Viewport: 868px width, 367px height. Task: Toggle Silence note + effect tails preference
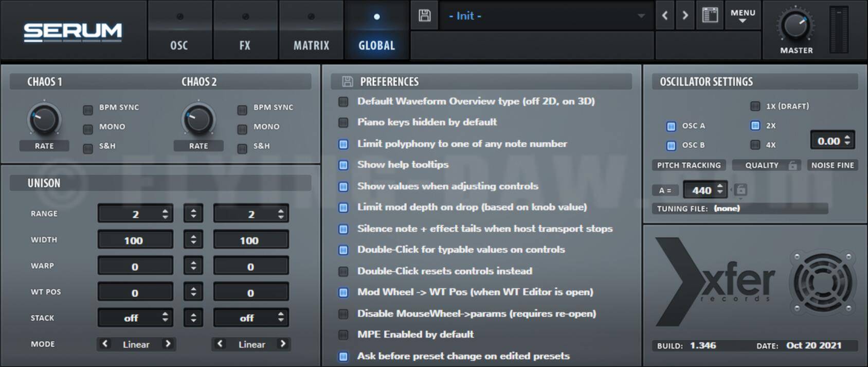click(x=343, y=229)
